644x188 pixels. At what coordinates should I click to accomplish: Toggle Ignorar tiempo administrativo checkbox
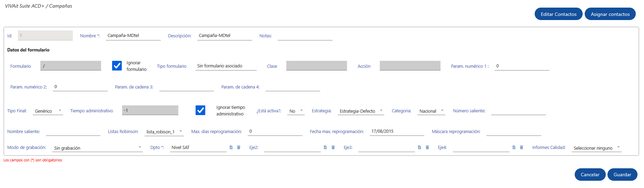[x=200, y=110]
